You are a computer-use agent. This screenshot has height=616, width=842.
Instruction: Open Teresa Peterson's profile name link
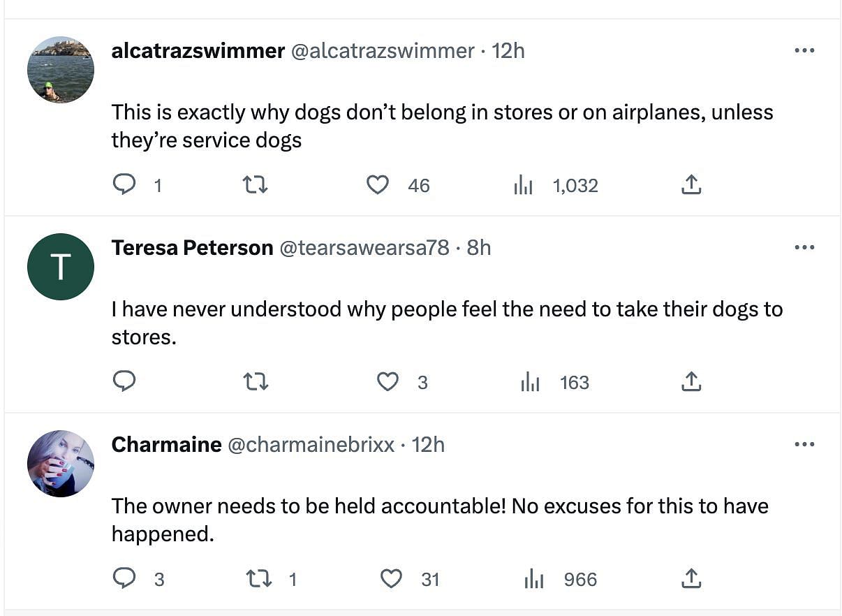pos(192,248)
